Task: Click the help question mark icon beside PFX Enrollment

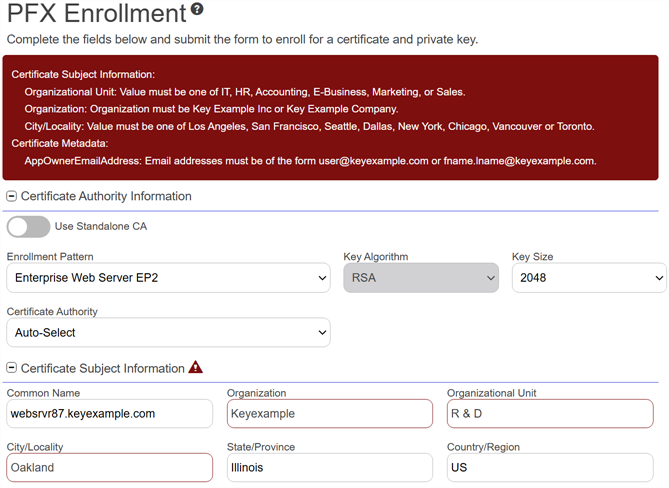Action: 197,9
